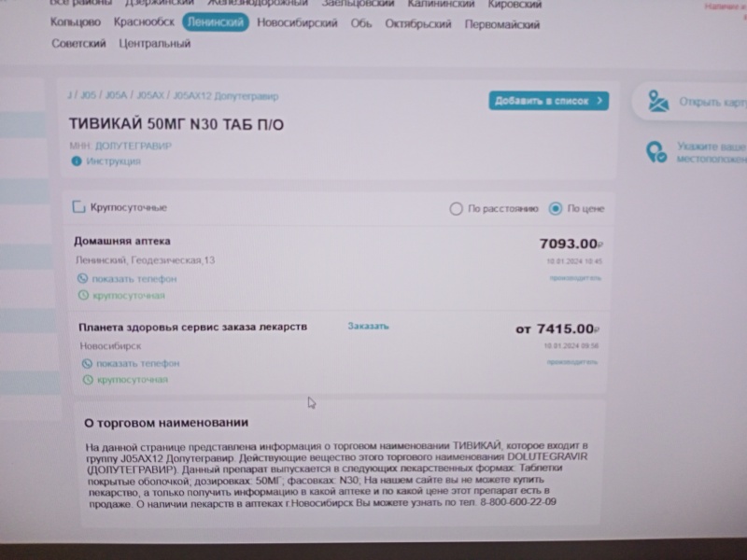Switch to the Новосибирский district

click(297, 22)
